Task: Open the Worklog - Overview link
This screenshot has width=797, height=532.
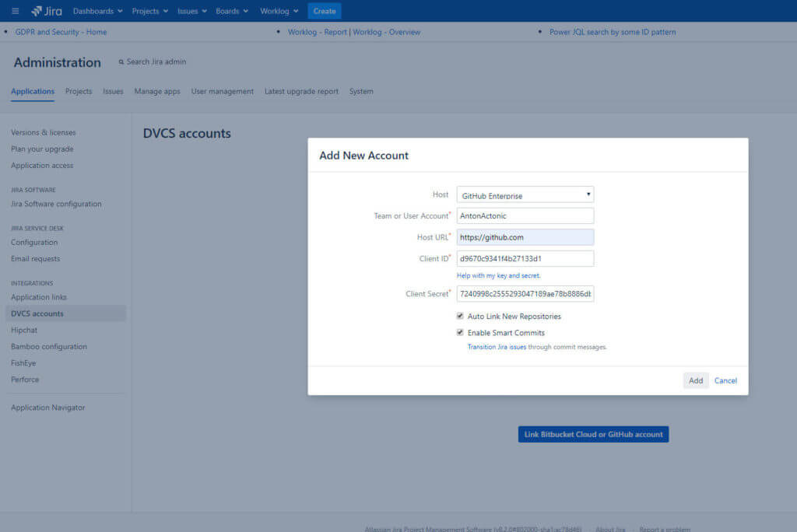Action: (386, 32)
